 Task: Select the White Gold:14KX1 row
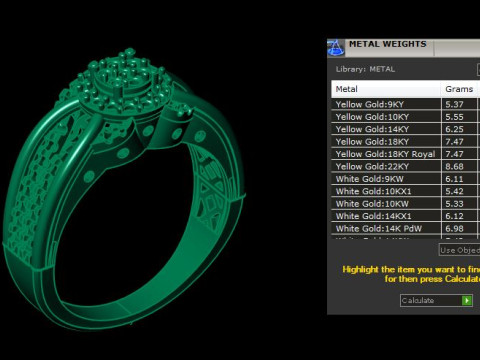(406, 216)
